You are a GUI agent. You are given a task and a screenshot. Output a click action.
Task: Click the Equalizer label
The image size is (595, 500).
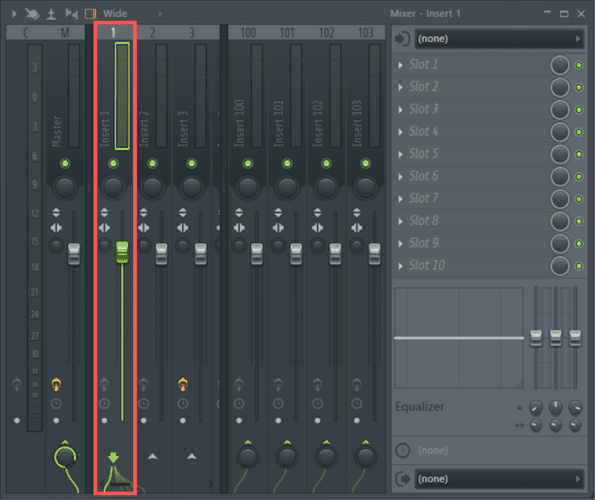point(420,407)
